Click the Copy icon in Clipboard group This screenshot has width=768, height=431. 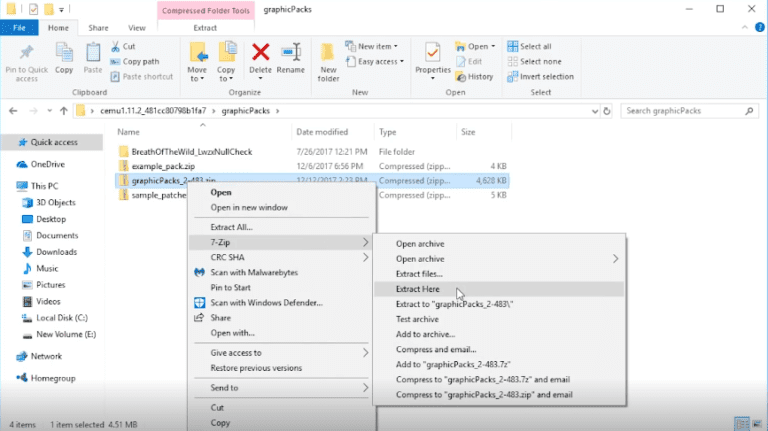[64, 57]
